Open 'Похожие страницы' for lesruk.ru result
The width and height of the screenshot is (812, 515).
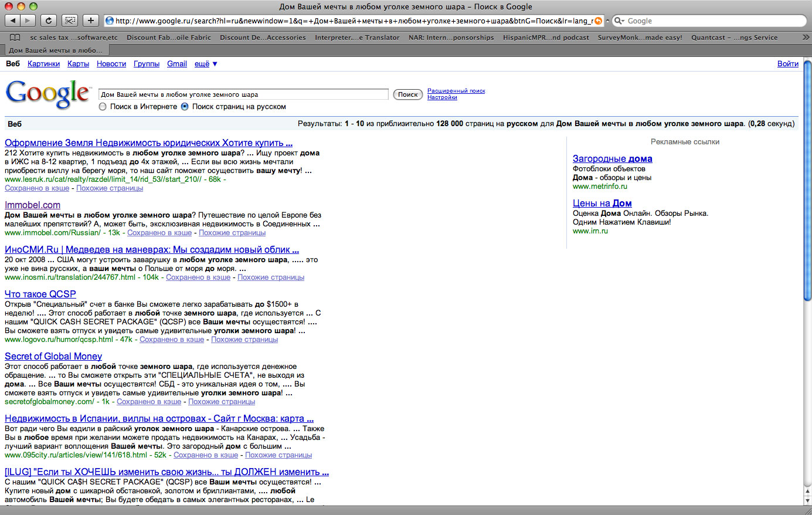point(110,188)
